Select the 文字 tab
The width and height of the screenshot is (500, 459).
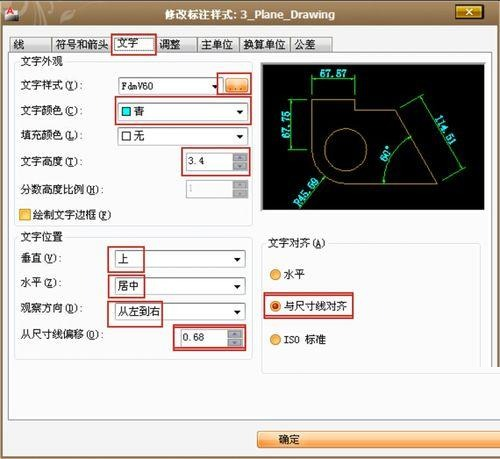134,44
